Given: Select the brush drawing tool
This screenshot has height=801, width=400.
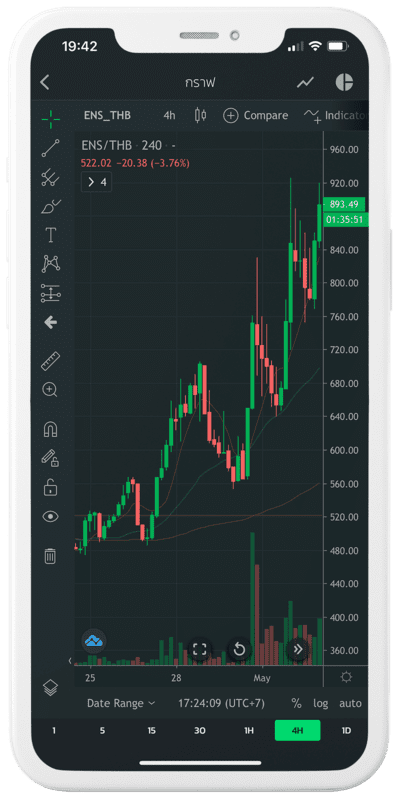Looking at the screenshot, I should click(x=50, y=206).
